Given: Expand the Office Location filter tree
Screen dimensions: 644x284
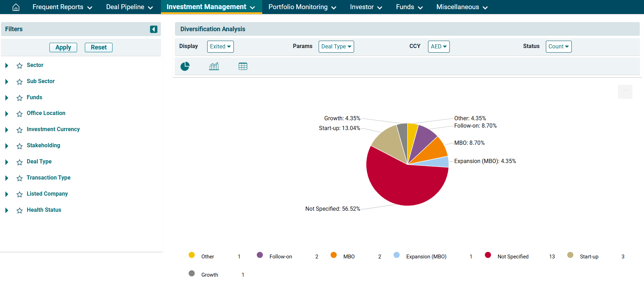Looking at the screenshot, I should coord(7,114).
